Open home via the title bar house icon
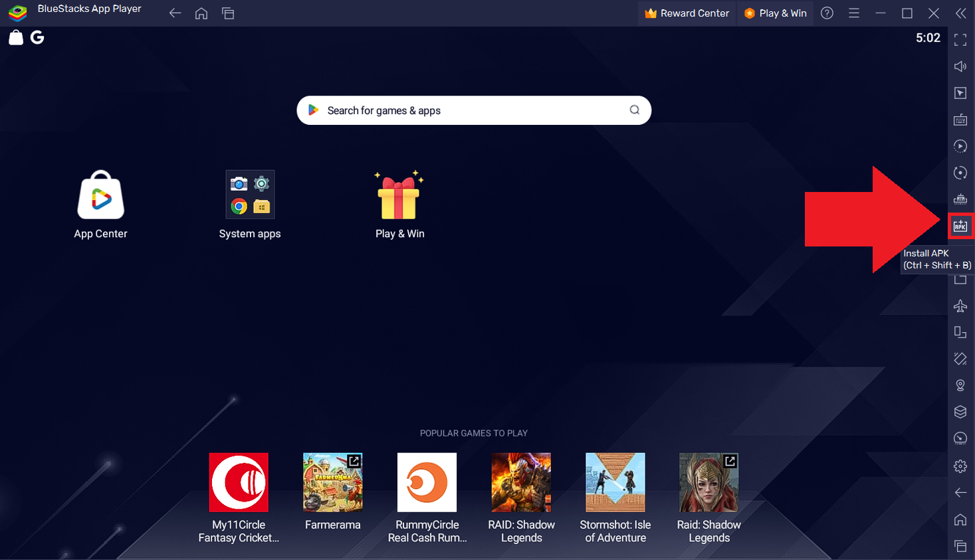The width and height of the screenshot is (975, 560). pos(201,13)
